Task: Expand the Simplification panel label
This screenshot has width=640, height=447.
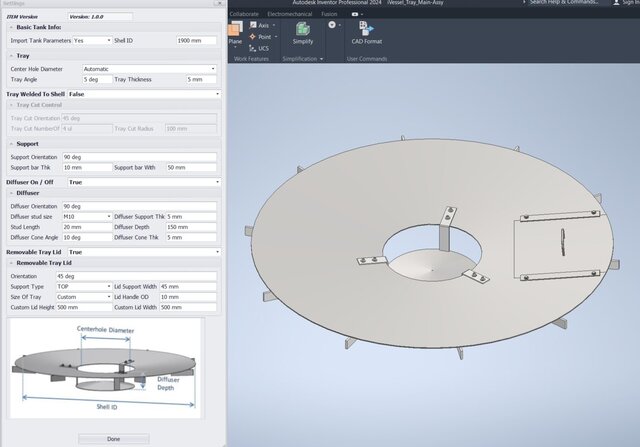Action: click(x=302, y=59)
